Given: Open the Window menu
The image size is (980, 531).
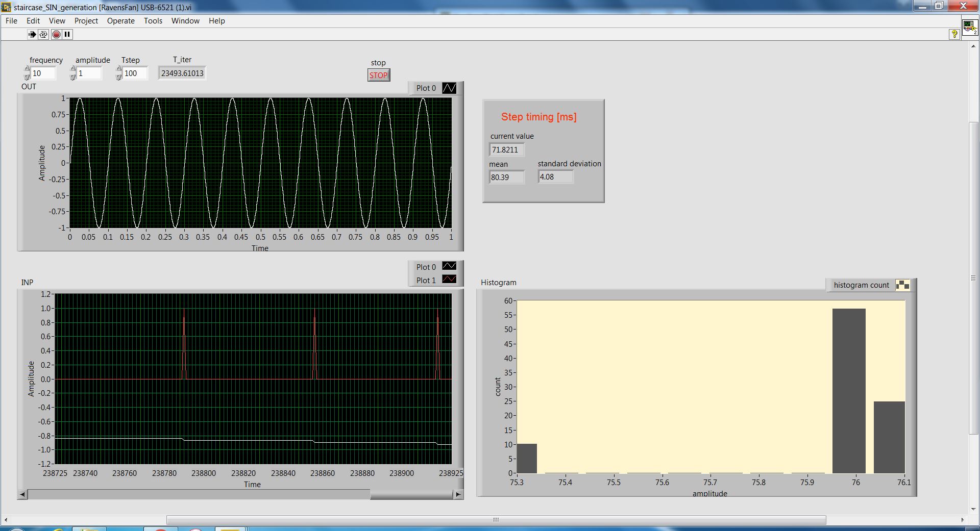Looking at the screenshot, I should tap(185, 21).
